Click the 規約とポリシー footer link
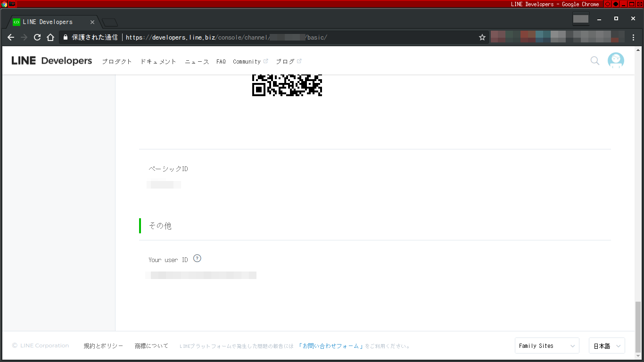Image resolution: width=644 pixels, height=362 pixels. 103,346
